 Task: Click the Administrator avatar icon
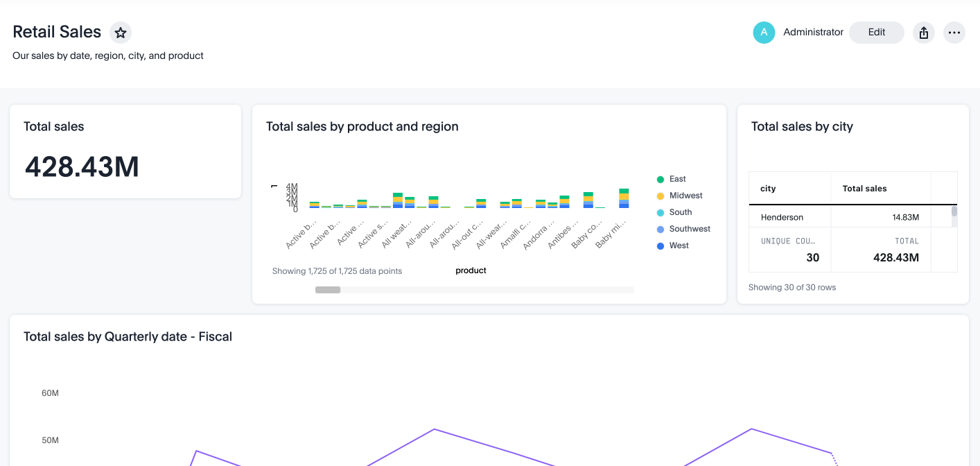click(764, 33)
